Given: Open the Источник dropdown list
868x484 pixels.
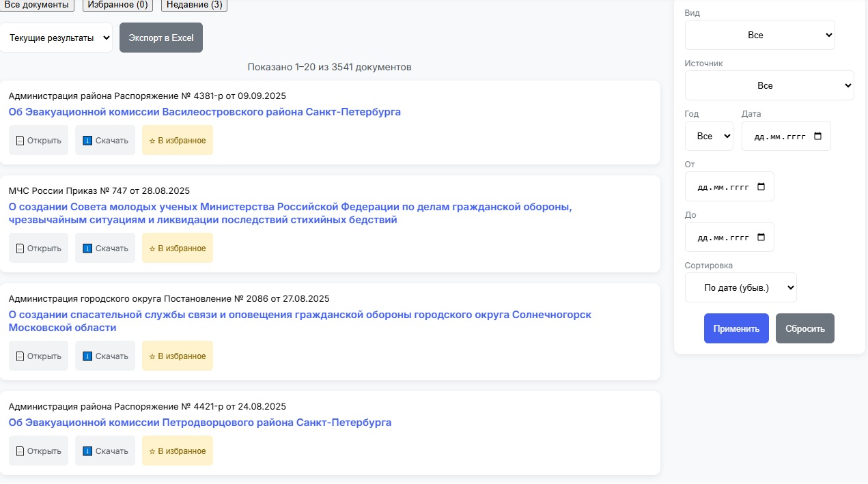Looking at the screenshot, I should coord(769,85).
